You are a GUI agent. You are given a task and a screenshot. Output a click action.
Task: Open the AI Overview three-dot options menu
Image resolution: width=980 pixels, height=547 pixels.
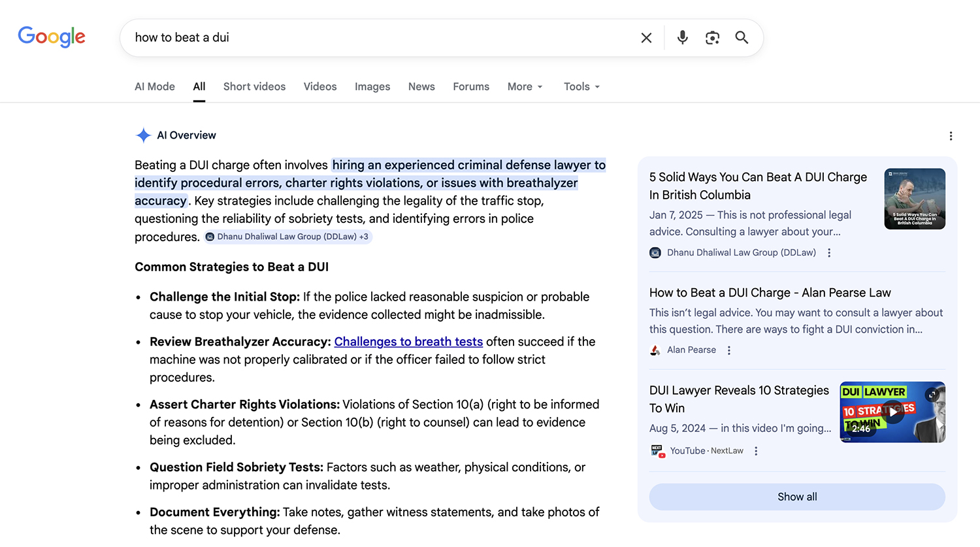point(951,135)
